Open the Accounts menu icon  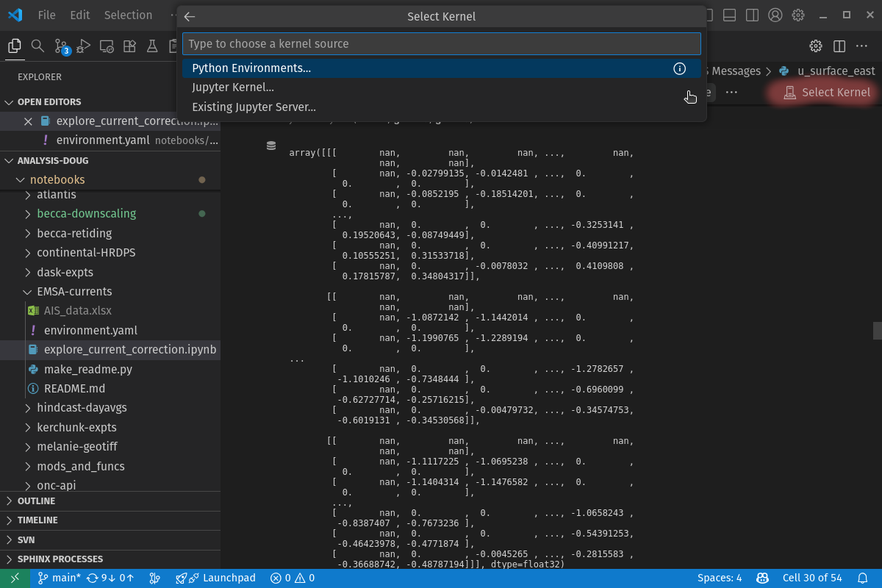[x=775, y=15]
